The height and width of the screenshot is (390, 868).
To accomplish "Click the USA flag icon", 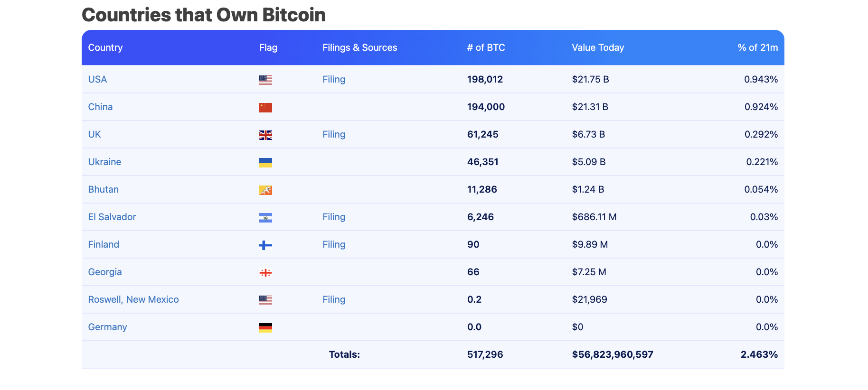I will point(265,80).
